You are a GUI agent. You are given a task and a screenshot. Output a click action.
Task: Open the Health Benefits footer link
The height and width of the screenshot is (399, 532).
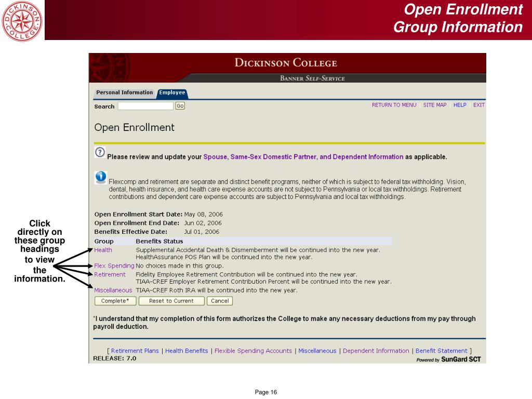click(x=187, y=351)
